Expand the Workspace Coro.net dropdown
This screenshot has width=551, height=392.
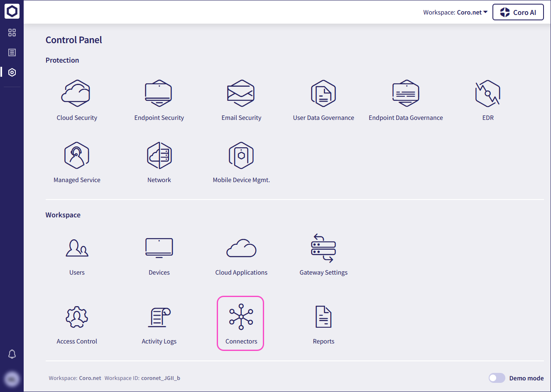point(455,12)
